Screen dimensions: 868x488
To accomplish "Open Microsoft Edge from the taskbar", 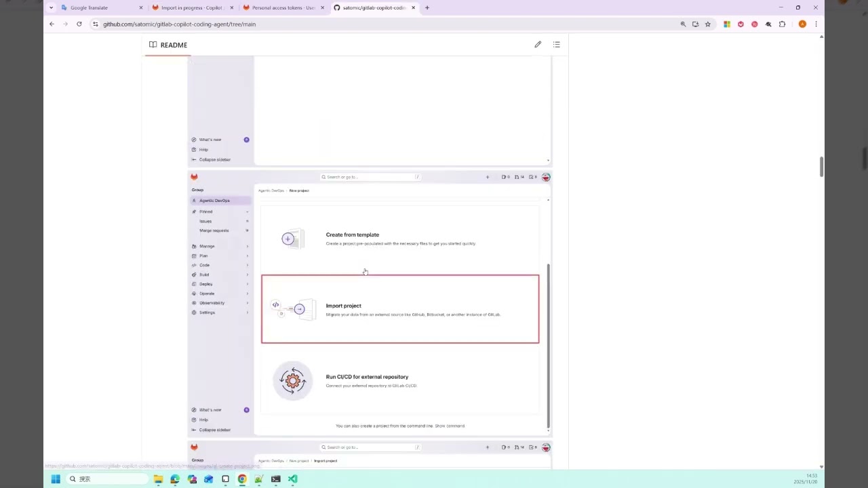I will (175, 479).
